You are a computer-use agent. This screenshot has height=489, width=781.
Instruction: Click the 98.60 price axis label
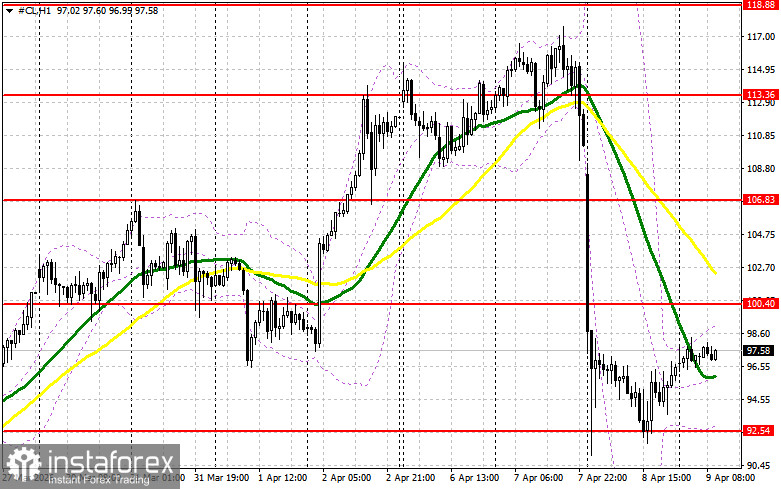click(761, 334)
